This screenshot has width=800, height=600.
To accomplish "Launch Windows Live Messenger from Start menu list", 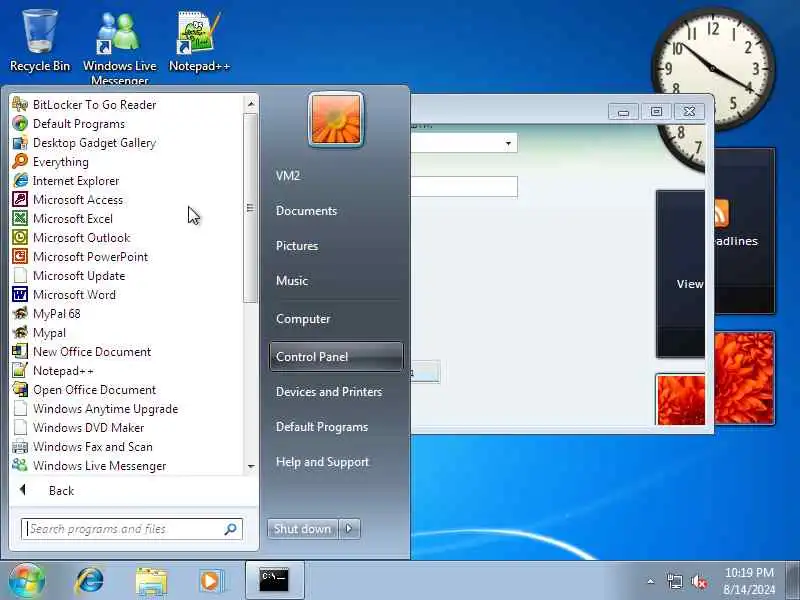I will tap(99, 465).
